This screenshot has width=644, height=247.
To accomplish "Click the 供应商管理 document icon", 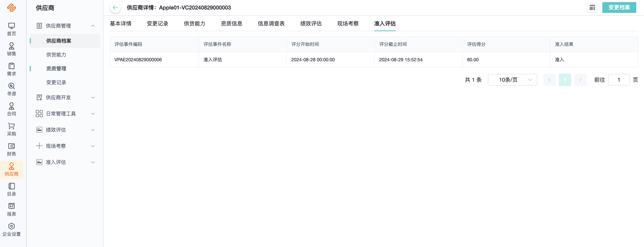I will 39,26.
